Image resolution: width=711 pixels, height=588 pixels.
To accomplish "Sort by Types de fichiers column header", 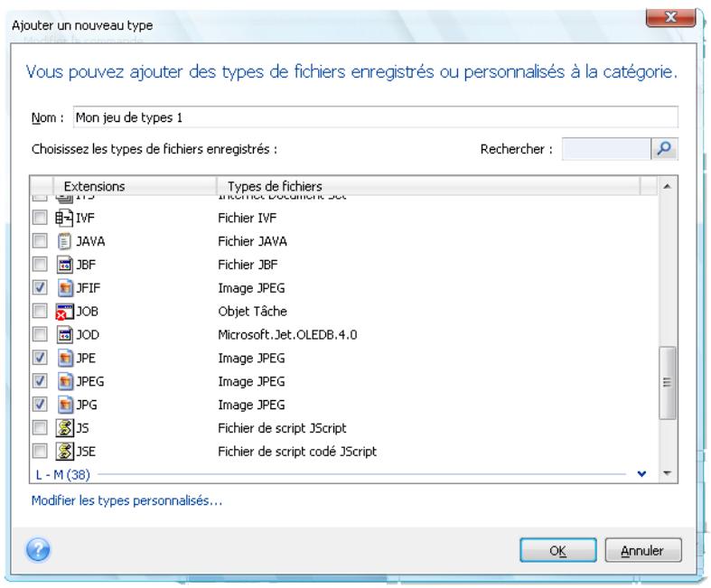I will click(x=428, y=186).
